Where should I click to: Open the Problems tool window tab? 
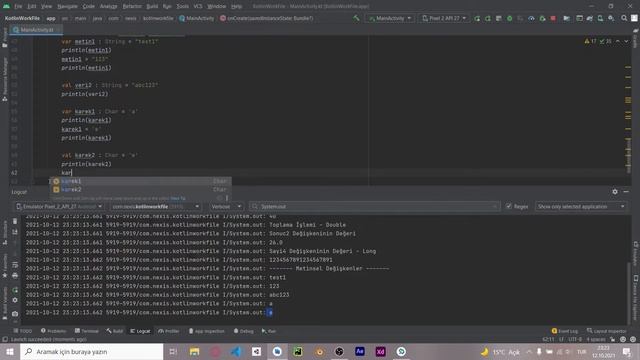[53, 331]
